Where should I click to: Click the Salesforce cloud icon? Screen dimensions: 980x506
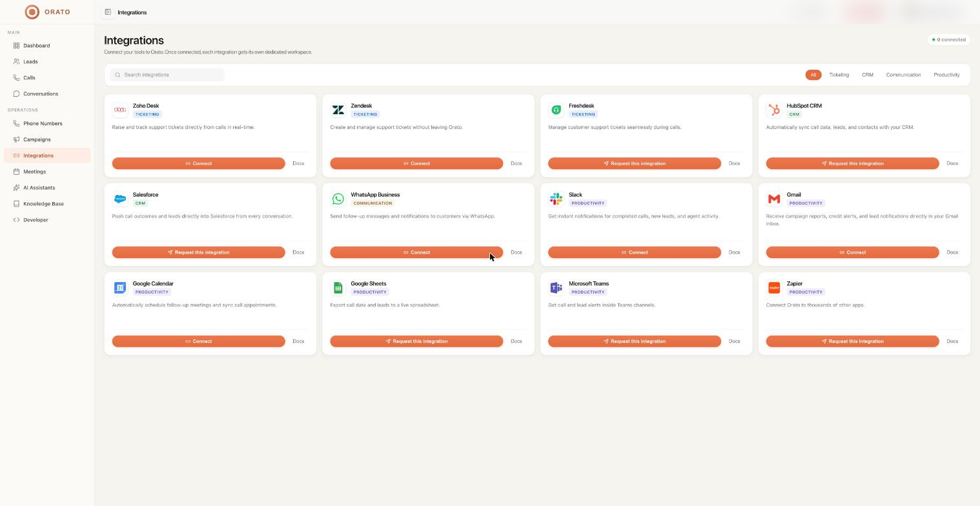[120, 199]
